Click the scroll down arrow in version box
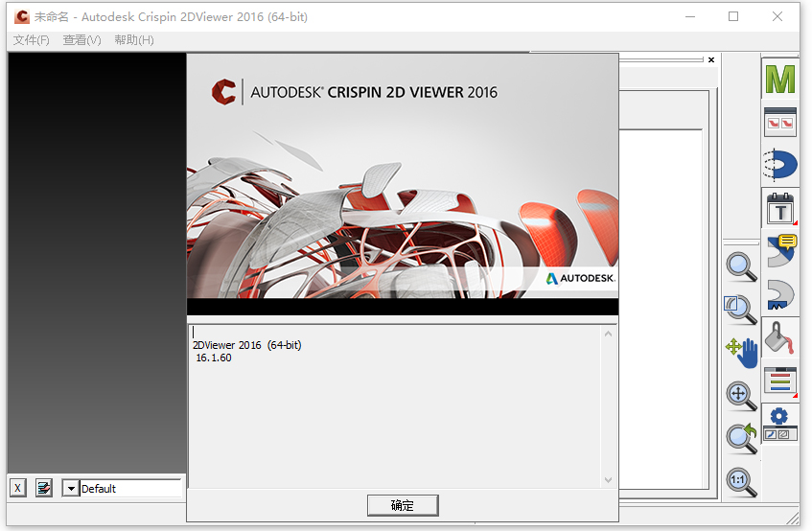This screenshot has height=531, width=812. pyautogui.click(x=608, y=480)
